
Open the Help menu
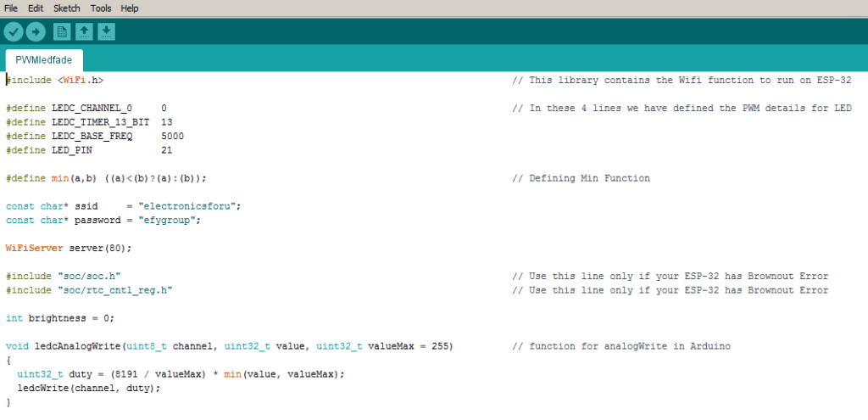130,8
